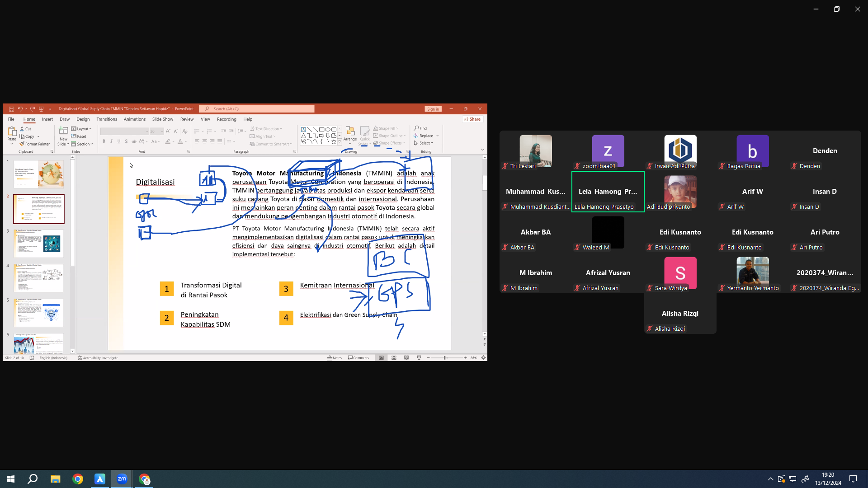Open the Transitions tab

[107, 119]
